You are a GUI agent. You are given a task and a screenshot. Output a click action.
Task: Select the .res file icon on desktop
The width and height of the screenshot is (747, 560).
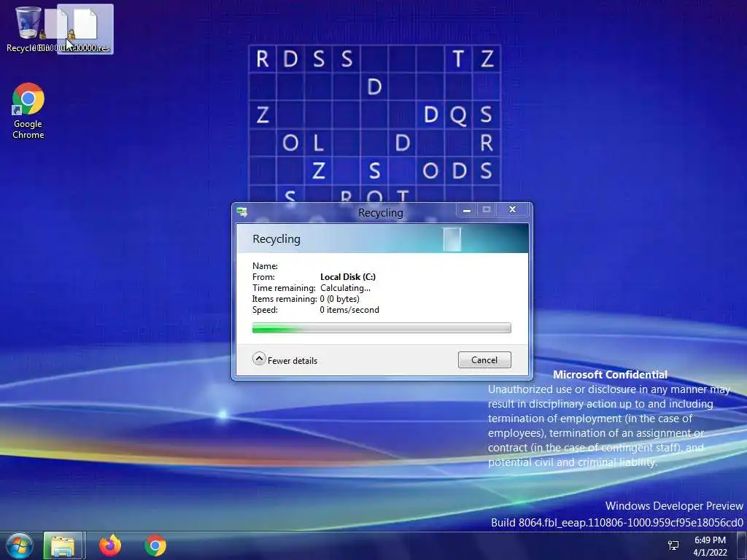pos(85,28)
